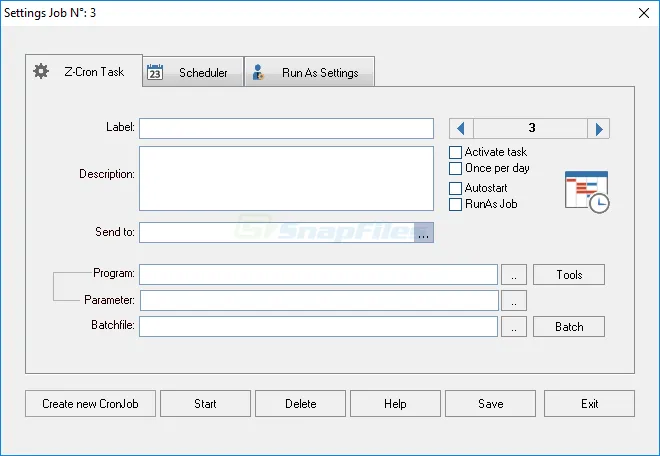Tick the Once per day checkbox
The image size is (660, 456).
coord(455,168)
